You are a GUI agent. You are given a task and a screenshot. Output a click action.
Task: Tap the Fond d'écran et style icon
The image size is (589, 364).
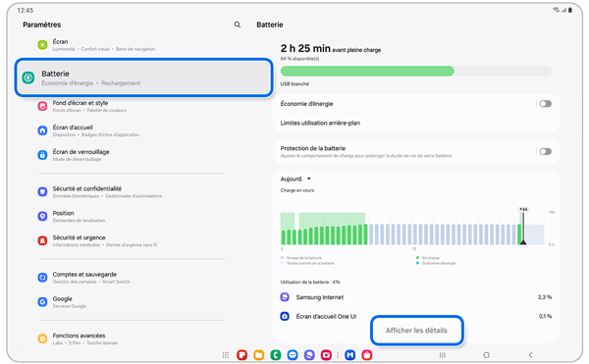tap(42, 106)
